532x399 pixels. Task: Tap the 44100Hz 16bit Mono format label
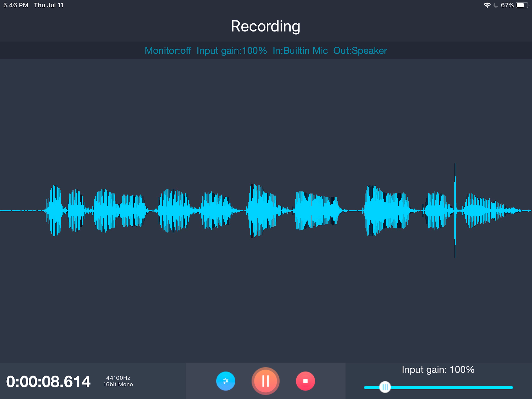pyautogui.click(x=118, y=381)
